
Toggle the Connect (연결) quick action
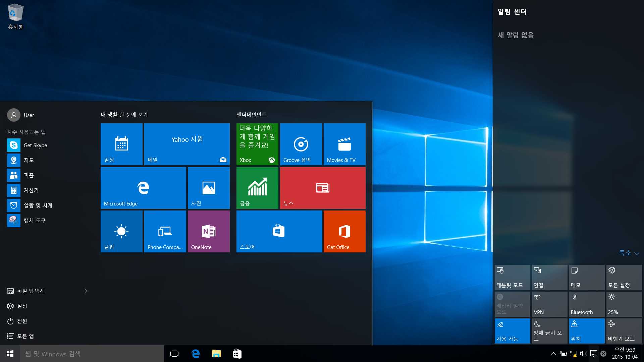click(x=549, y=277)
